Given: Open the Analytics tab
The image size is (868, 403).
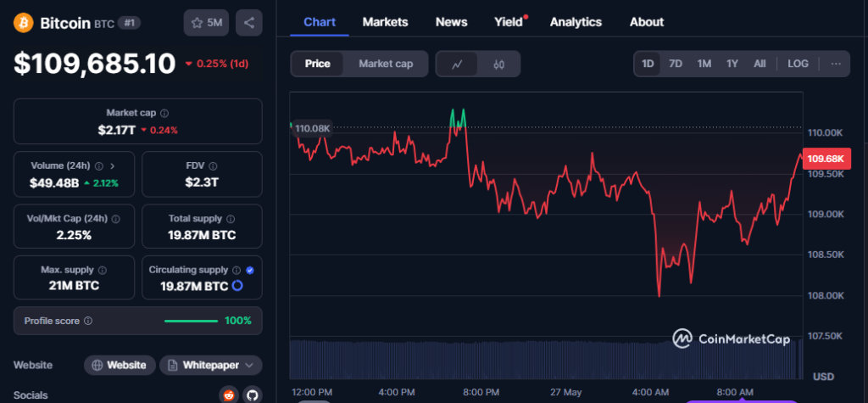Looking at the screenshot, I should (x=576, y=22).
